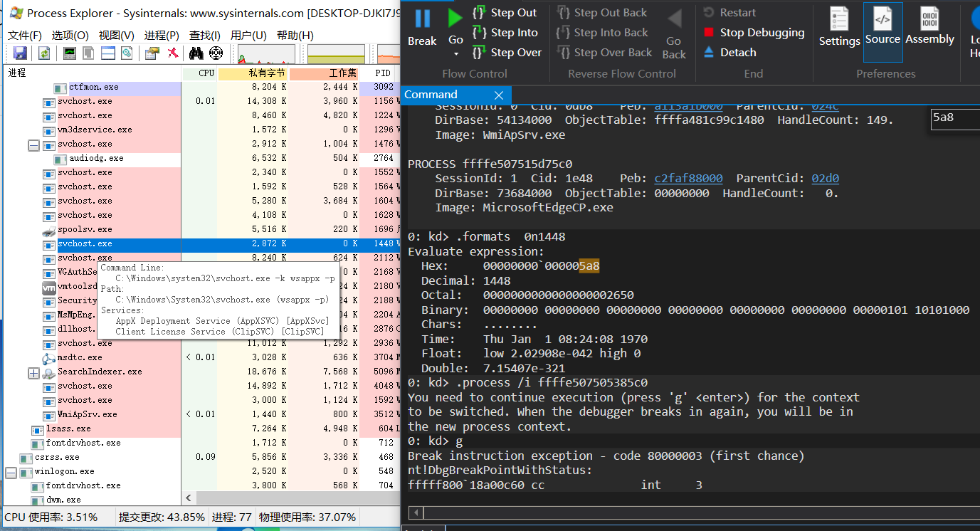Click green Go button in WinDbg
Viewport: 980px width, 531px height.
455,26
